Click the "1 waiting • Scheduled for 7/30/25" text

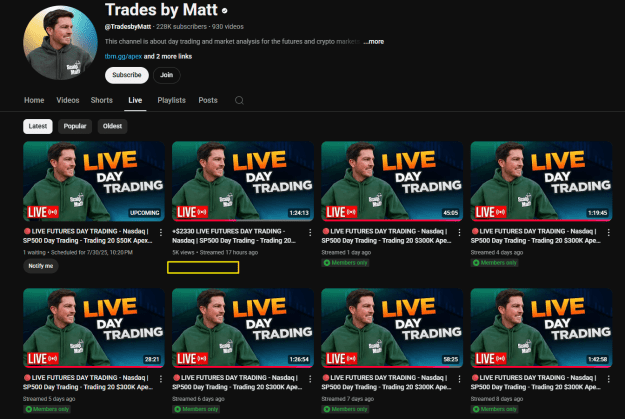click(x=78, y=253)
